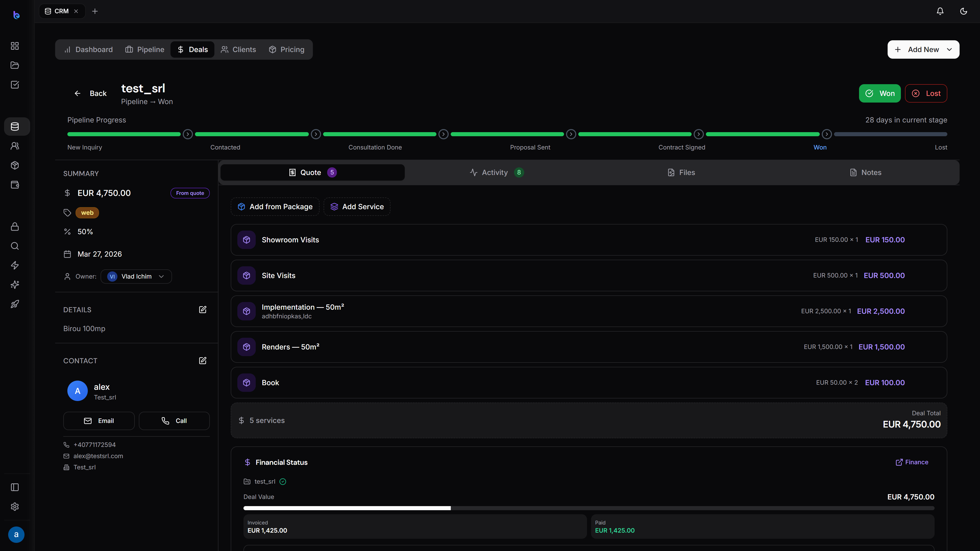980x551 pixels.
Task: Open settings gear in sidebar
Action: [15, 507]
